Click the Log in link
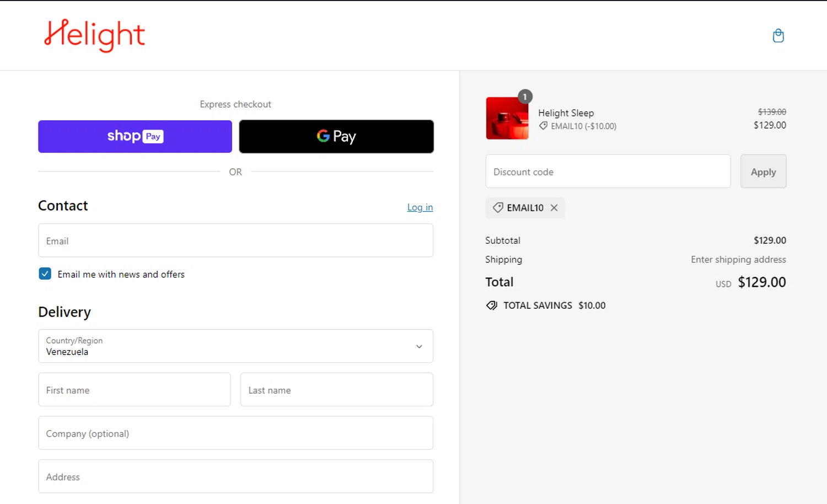Viewport: 827px width, 504px height. (x=420, y=207)
